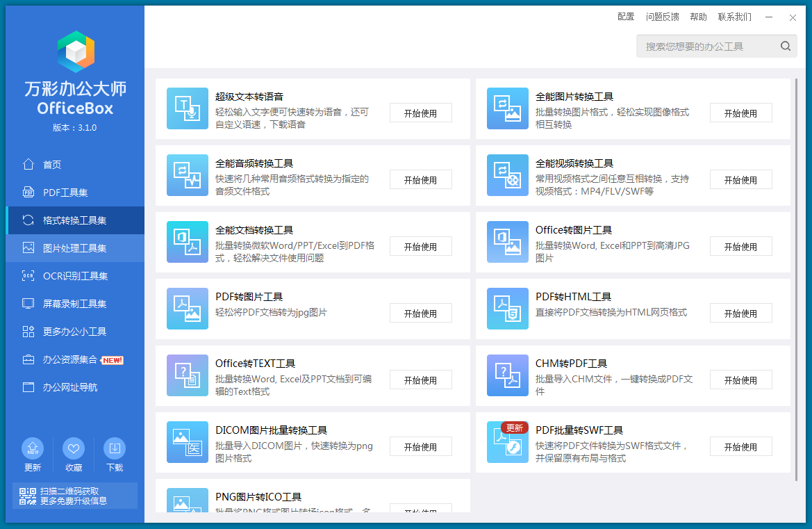Open 问题反馈 from the top bar
Screen dimensions: 812x529
point(663,17)
